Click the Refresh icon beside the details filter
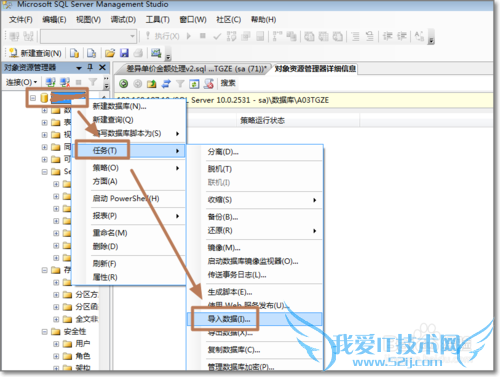This screenshot has width=500, height=377. 194,84
